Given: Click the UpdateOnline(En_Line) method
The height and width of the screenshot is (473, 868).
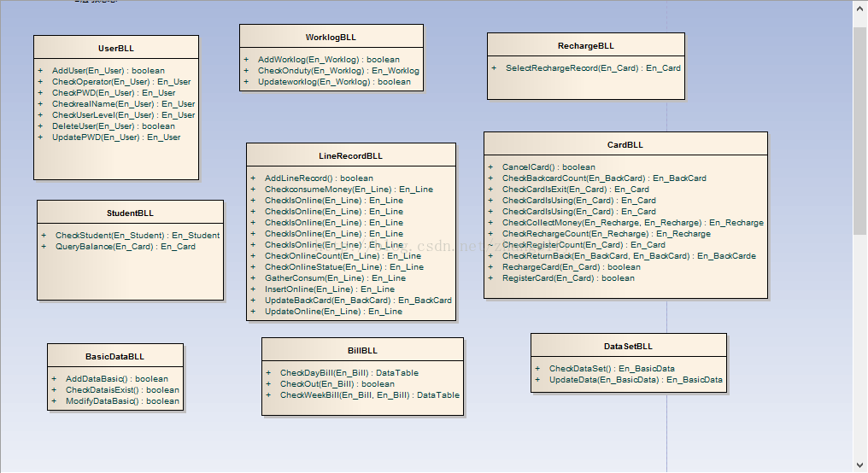Looking at the screenshot, I should coord(333,311).
